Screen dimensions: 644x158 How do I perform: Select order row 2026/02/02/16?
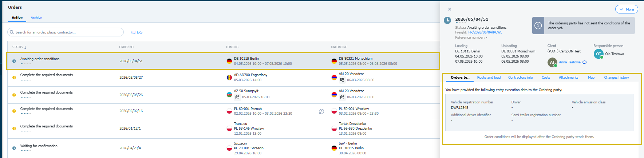click(x=224, y=111)
